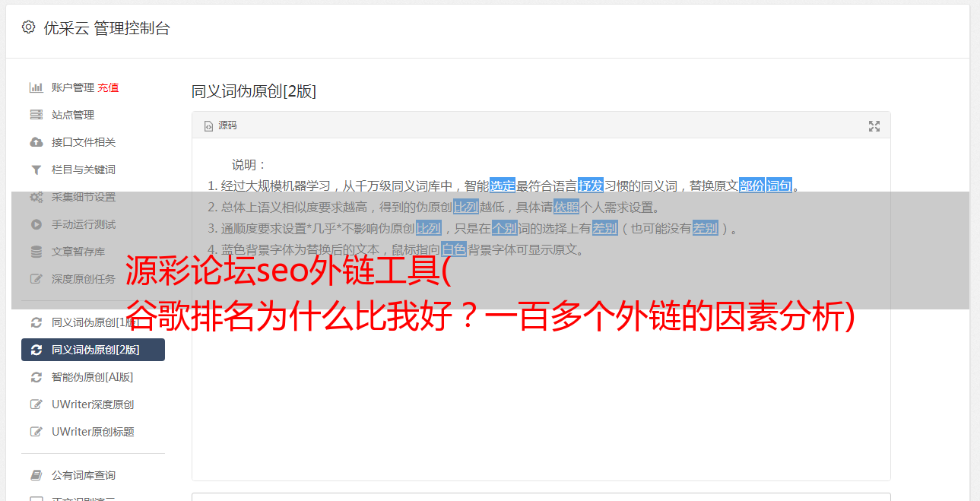Click highlighted word 选定 in the text
Viewport: 980px width, 501px height.
click(503, 185)
